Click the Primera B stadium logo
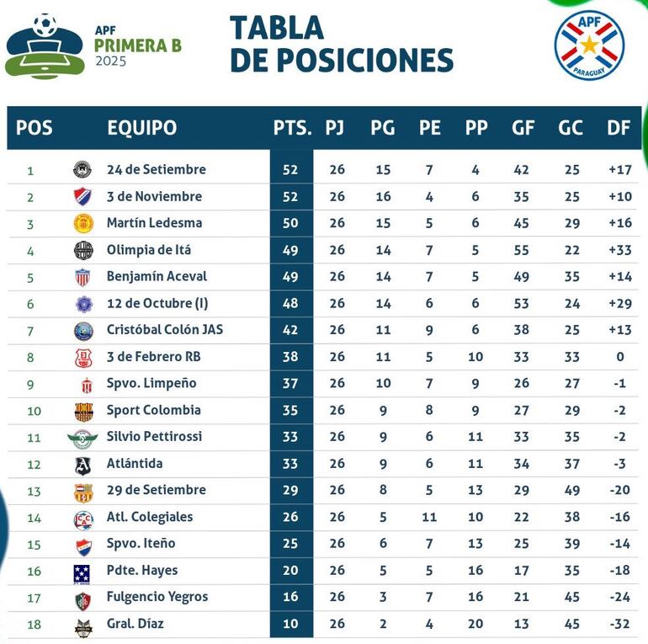This screenshot has width=648, height=644. pyautogui.click(x=45, y=46)
